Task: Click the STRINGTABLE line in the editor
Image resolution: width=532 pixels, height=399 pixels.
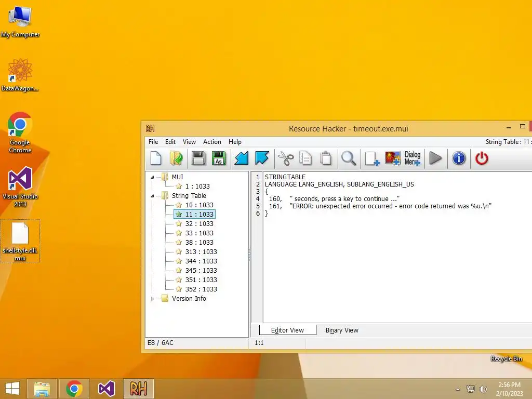Action: tap(285, 177)
